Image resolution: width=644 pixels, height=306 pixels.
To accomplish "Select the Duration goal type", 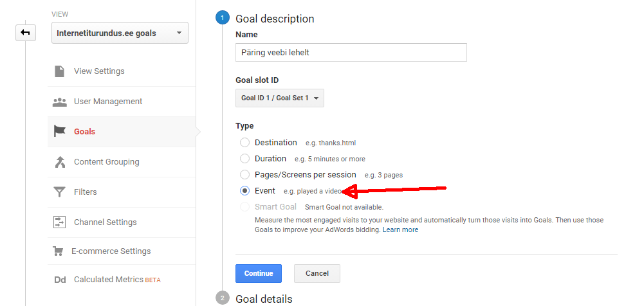I will click(x=244, y=159).
